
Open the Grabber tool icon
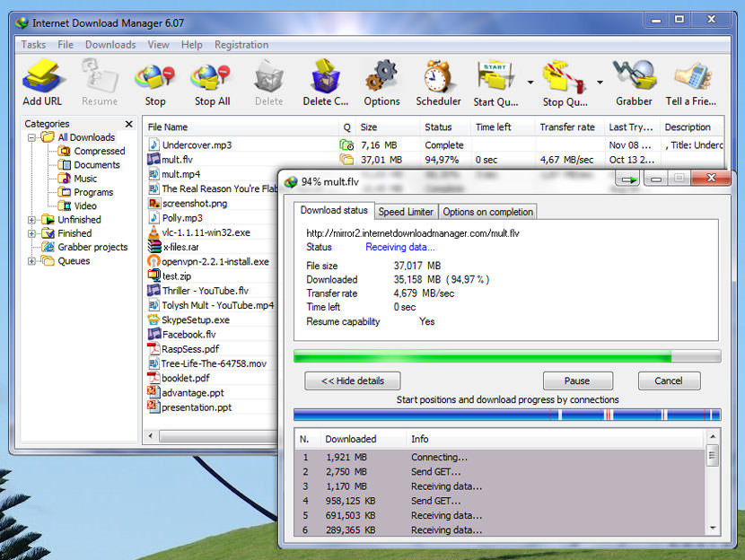(634, 76)
